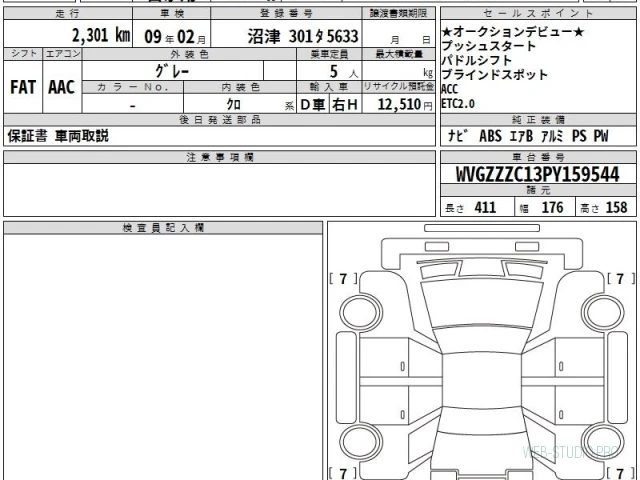Select プッシュスタート sales point
This screenshot has width=640, height=480.
[489, 46]
